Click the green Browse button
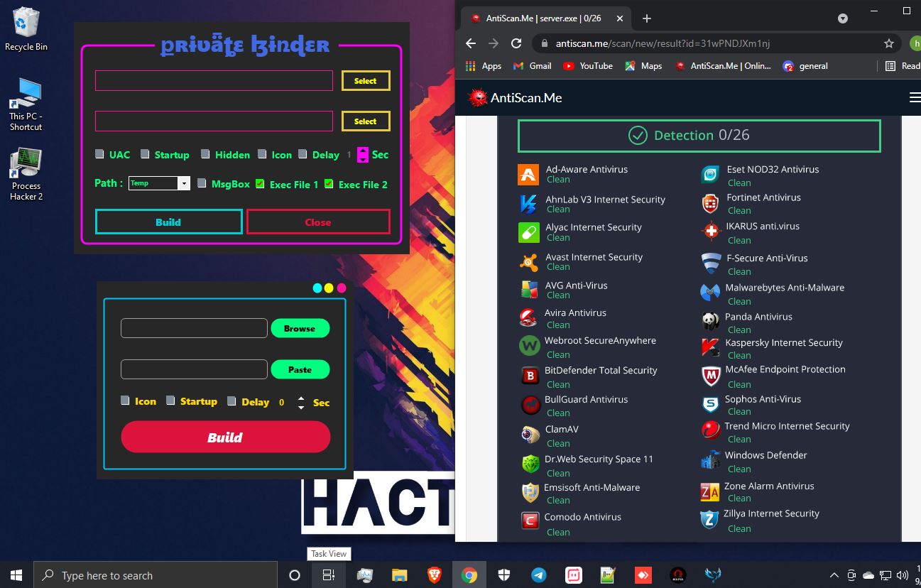Viewport: 921px width, 588px height. coord(300,328)
